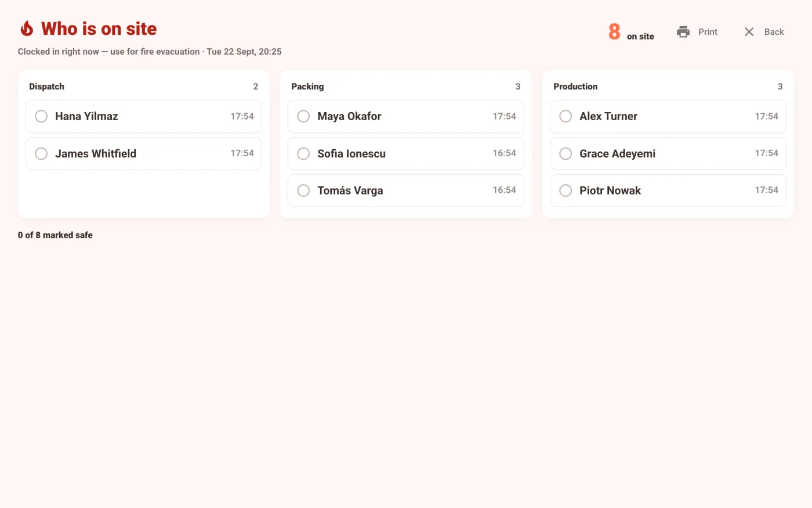Click the '8 on site' counter
The height and width of the screenshot is (508, 812).
click(631, 32)
